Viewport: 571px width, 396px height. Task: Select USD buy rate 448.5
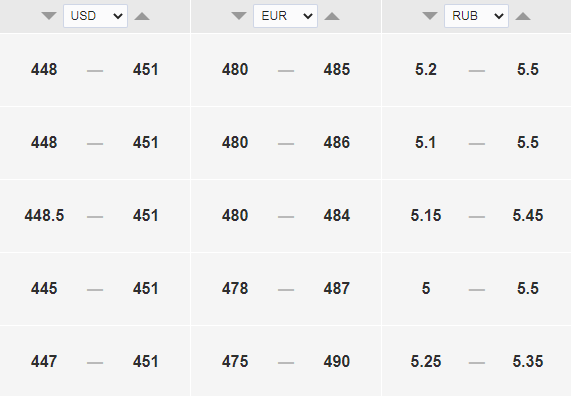[44, 215]
